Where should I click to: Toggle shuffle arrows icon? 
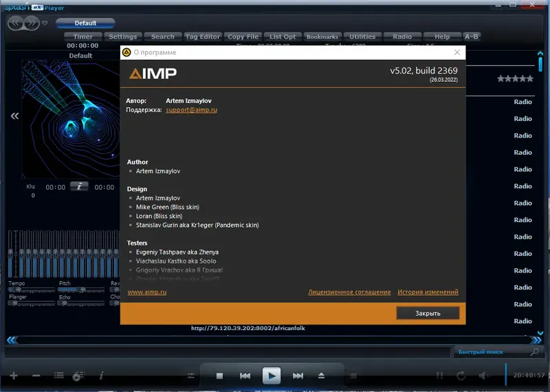439,375
